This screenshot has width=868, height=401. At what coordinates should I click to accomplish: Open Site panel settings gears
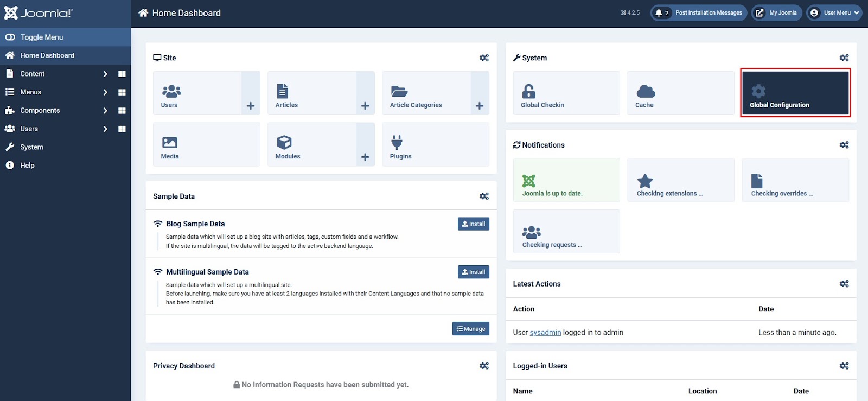pos(484,58)
